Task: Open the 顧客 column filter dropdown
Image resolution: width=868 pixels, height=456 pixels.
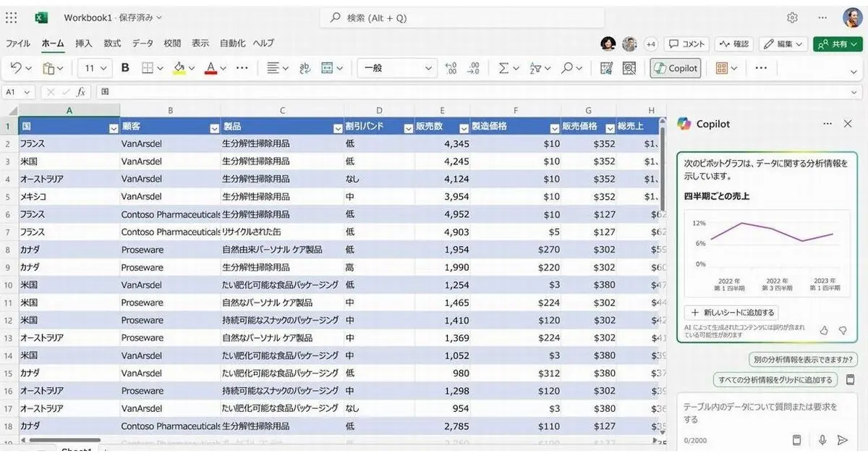Action: [x=214, y=128]
